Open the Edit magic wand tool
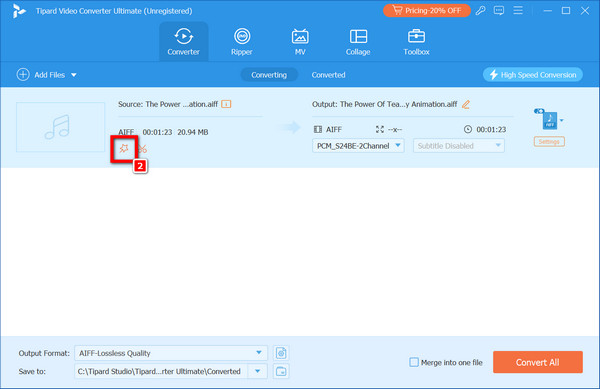Image resolution: width=600 pixels, height=389 pixels. pyautogui.click(x=124, y=148)
